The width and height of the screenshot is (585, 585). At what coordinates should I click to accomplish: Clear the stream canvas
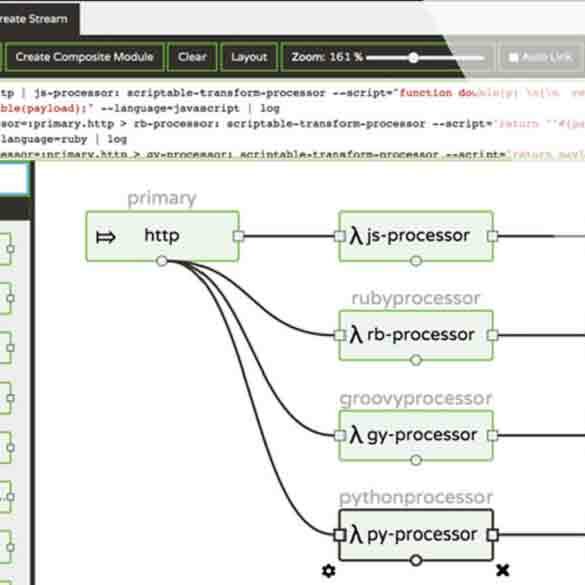coord(192,57)
